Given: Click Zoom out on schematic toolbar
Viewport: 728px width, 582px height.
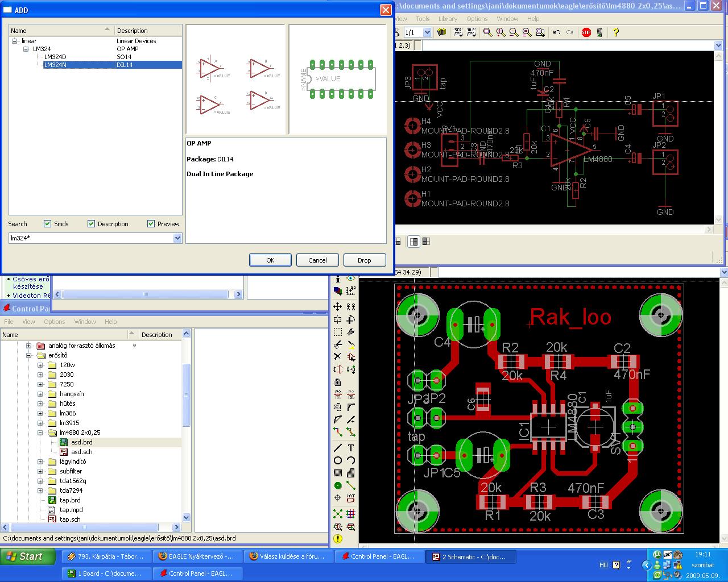Looking at the screenshot, I should tap(514, 32).
